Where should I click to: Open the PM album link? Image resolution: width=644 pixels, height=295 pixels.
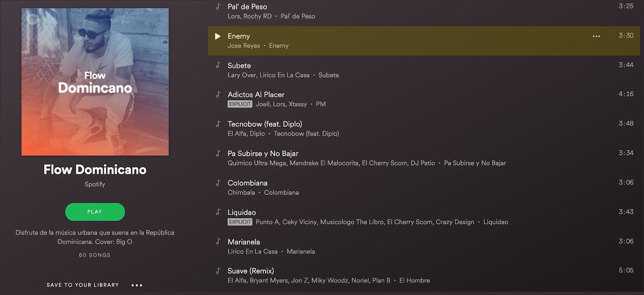[321, 104]
